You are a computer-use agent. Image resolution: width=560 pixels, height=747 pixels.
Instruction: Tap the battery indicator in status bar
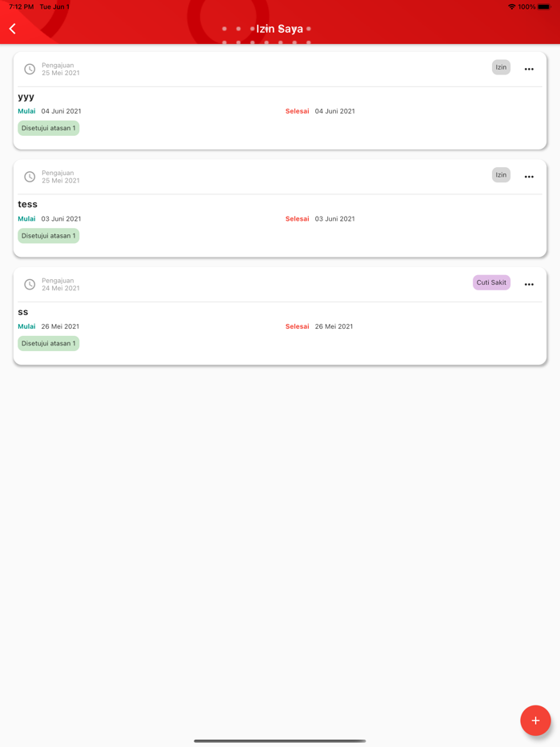click(x=544, y=7)
